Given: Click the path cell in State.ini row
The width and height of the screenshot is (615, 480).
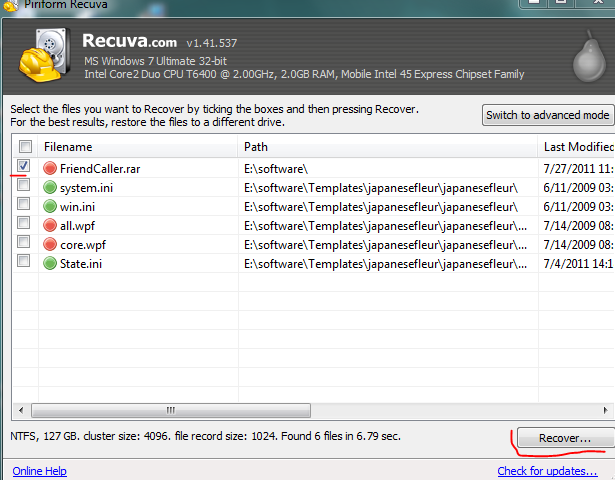Looking at the screenshot, I should click(x=386, y=264).
